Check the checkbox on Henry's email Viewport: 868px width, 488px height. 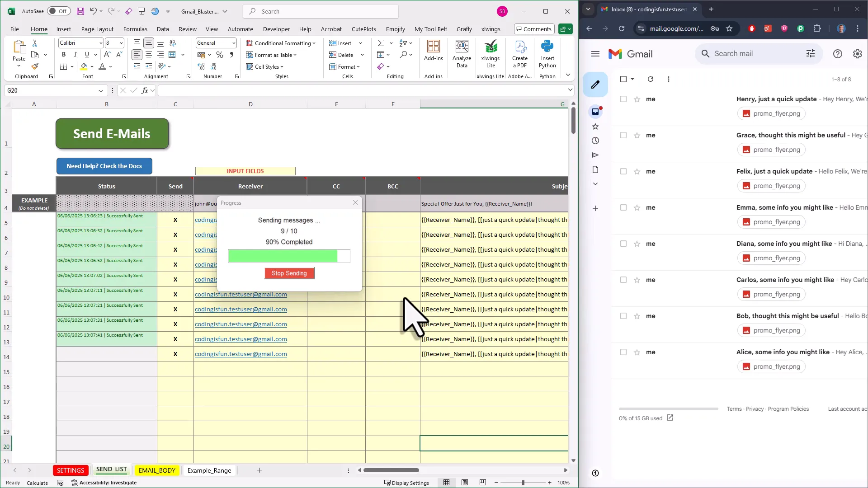coord(623,99)
